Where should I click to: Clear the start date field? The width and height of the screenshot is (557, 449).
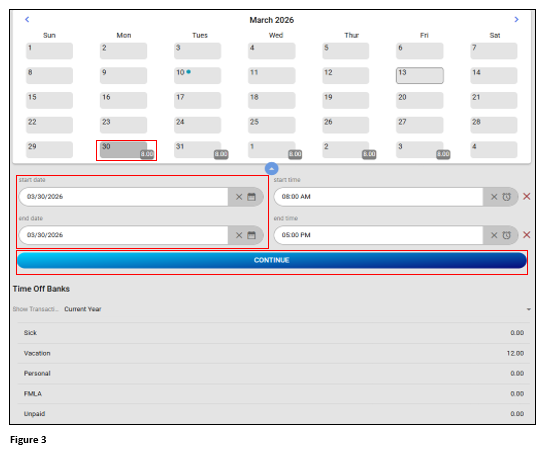tap(239, 197)
